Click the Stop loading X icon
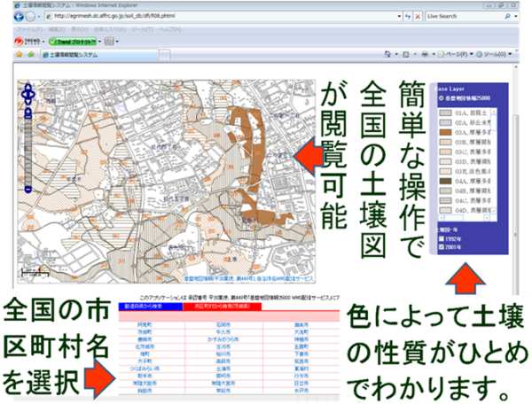Screen dimensions: 532x404 click(x=419, y=17)
